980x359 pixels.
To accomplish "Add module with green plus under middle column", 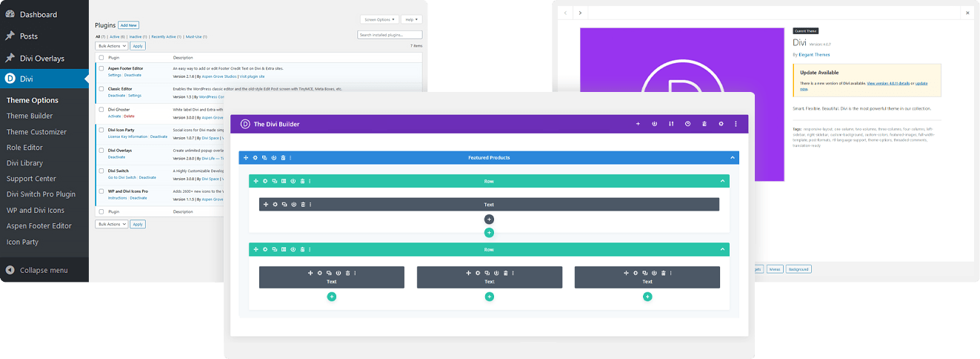I will (x=490, y=297).
